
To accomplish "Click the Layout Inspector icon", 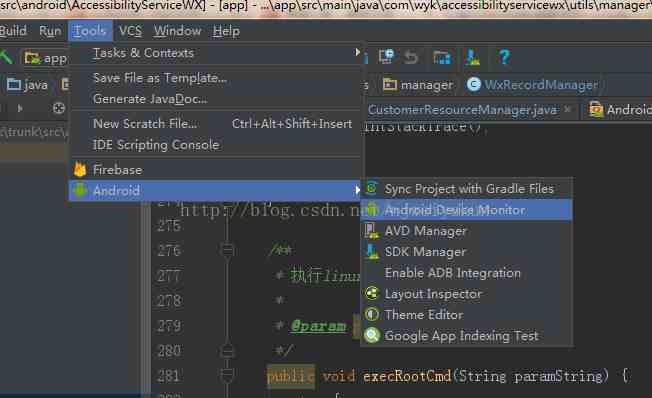I will tap(372, 293).
